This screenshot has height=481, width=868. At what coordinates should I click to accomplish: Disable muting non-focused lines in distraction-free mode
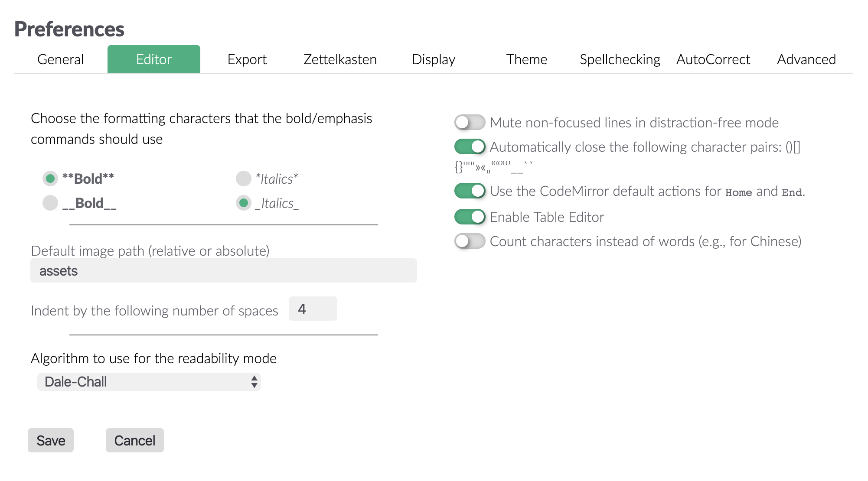tap(470, 123)
